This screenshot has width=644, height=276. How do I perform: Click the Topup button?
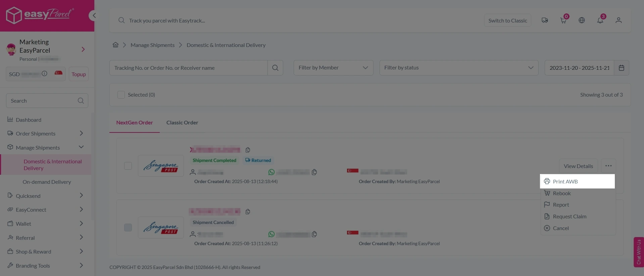point(79,74)
